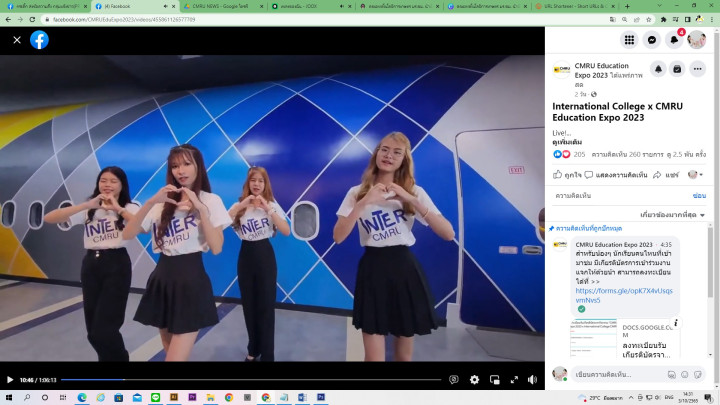This screenshot has height=405, width=720.
Task: Open Chrome three-dot menu
Action: click(x=712, y=20)
